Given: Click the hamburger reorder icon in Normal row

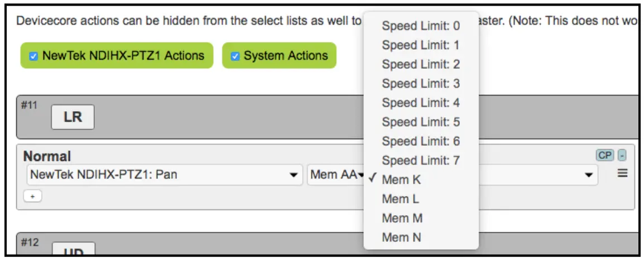Looking at the screenshot, I should click(x=623, y=174).
